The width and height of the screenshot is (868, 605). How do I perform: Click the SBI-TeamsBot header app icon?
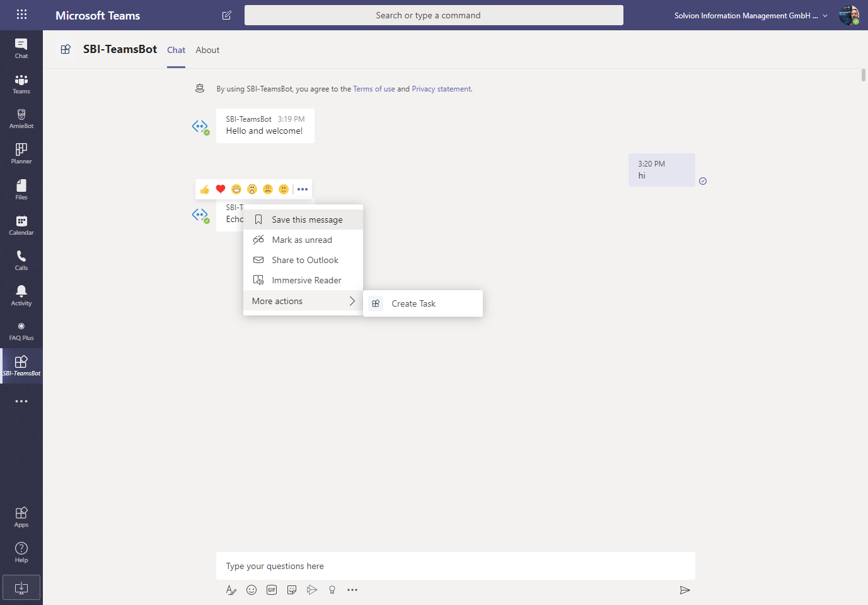click(x=66, y=49)
